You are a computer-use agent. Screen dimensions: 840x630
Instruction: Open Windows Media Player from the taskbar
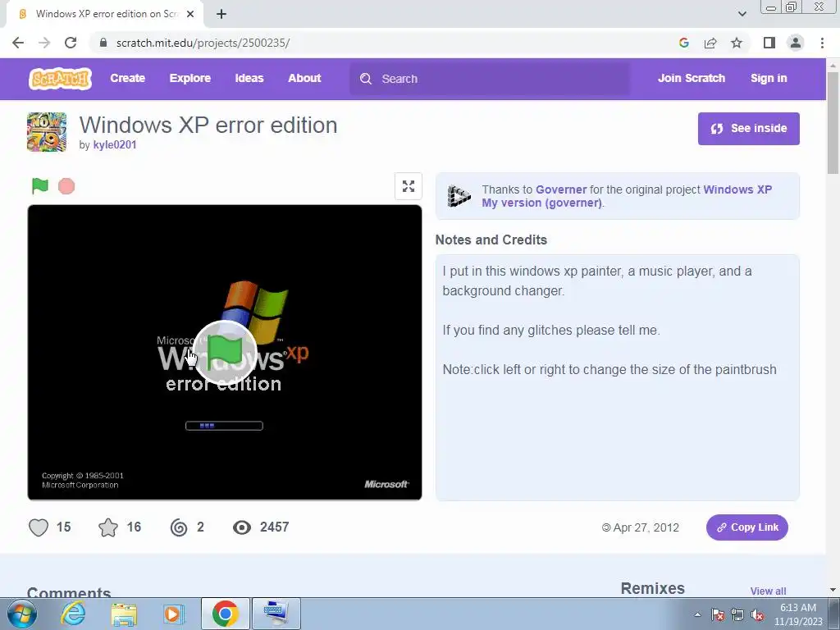173,614
